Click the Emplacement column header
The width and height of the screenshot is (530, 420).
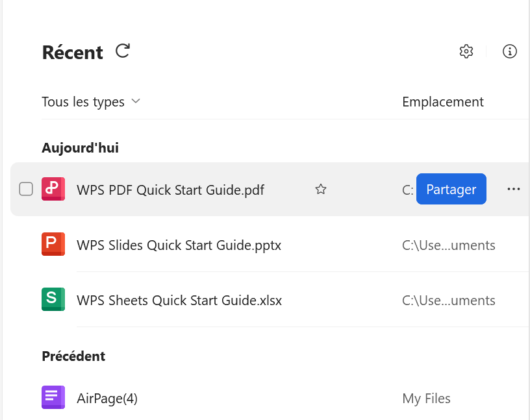coord(442,101)
